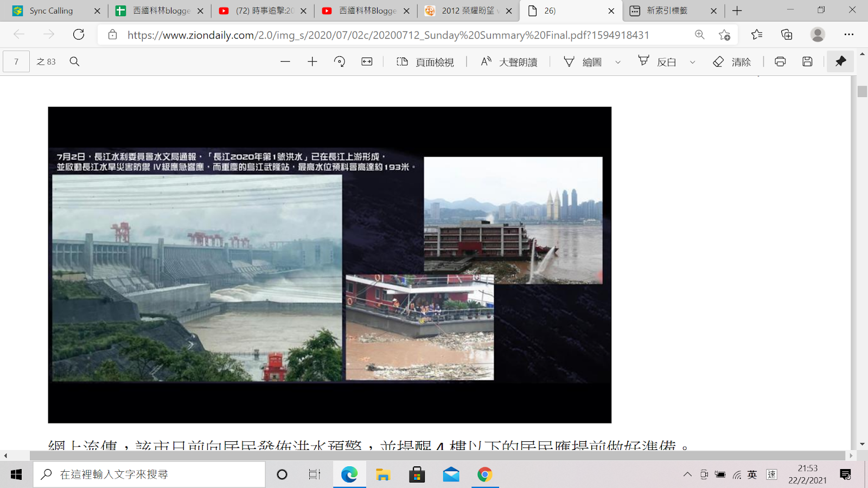Add this page to favorites
The width and height of the screenshot is (868, 488).
(724, 35)
